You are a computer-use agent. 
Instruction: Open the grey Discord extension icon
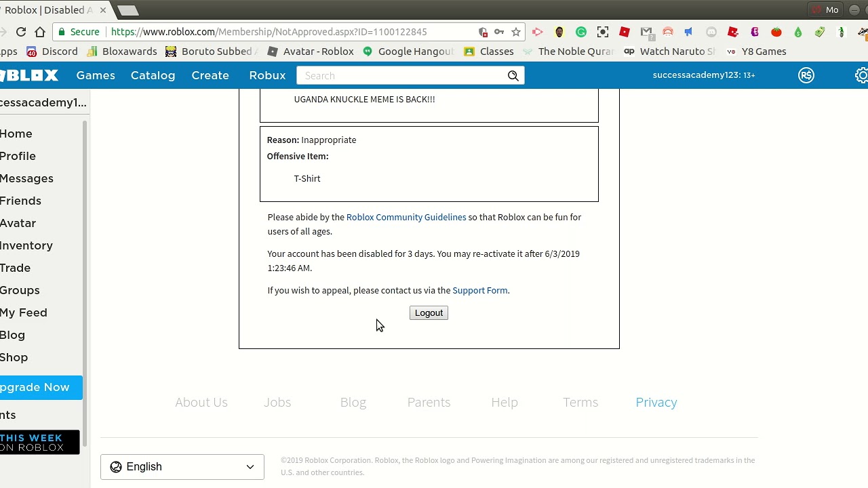coord(711,32)
